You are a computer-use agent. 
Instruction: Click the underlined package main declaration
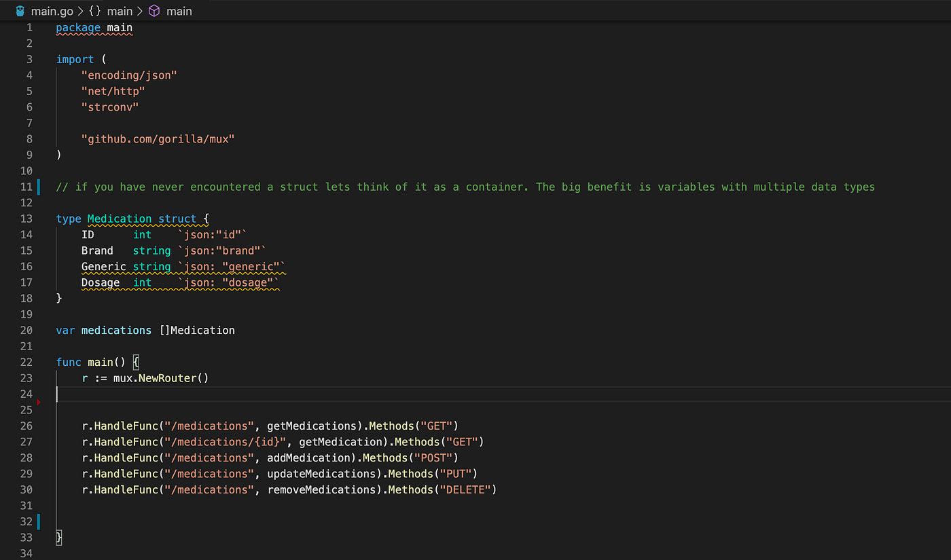[x=94, y=27]
